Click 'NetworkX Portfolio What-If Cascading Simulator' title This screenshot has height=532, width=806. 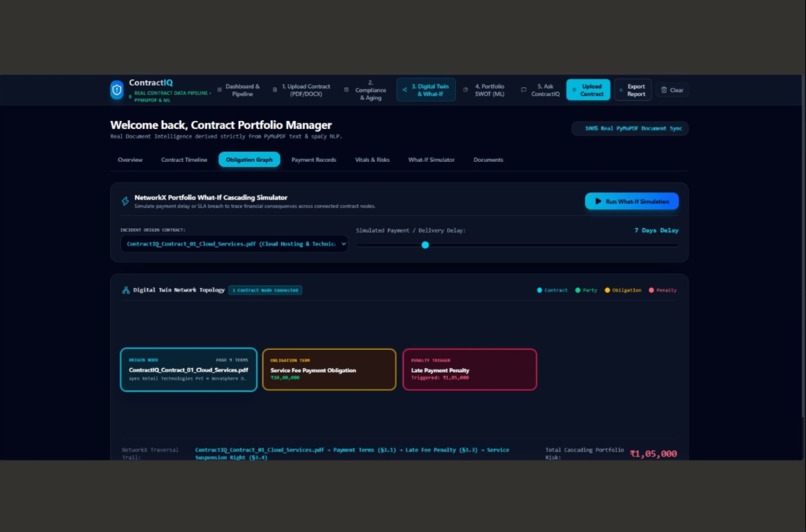click(211, 197)
